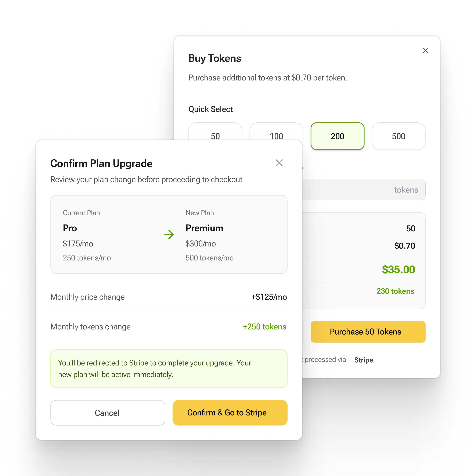Click the Stripe redirect notice banner

pyautogui.click(x=169, y=369)
